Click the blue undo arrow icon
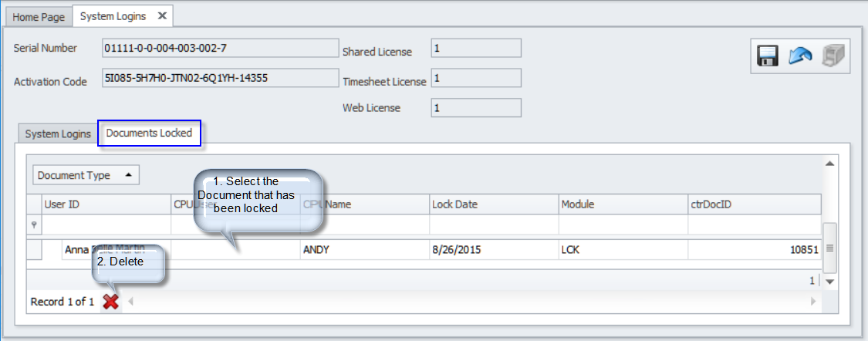 coord(799,56)
